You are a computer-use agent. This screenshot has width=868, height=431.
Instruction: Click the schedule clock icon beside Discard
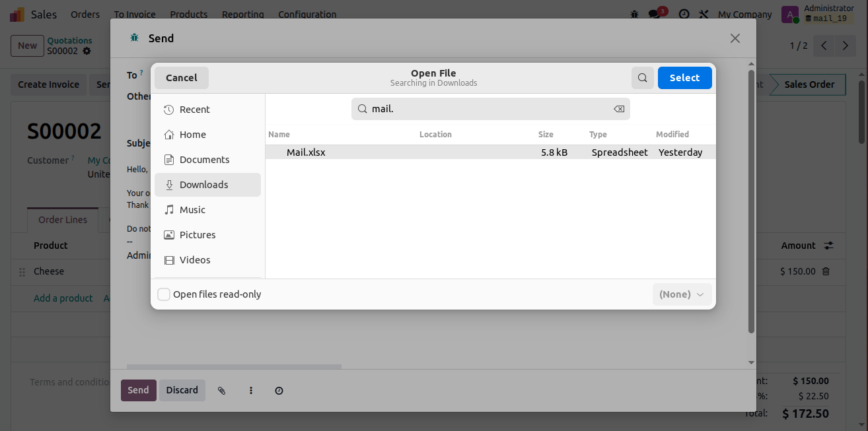point(279,391)
